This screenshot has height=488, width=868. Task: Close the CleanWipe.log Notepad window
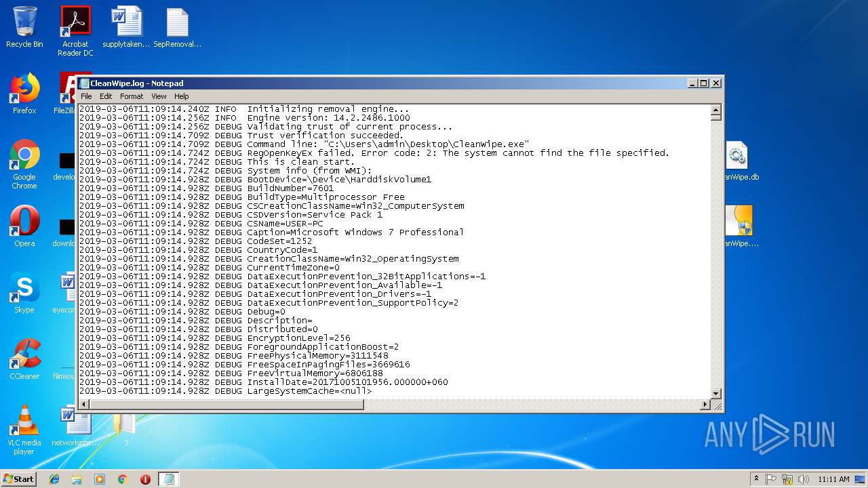(x=715, y=83)
